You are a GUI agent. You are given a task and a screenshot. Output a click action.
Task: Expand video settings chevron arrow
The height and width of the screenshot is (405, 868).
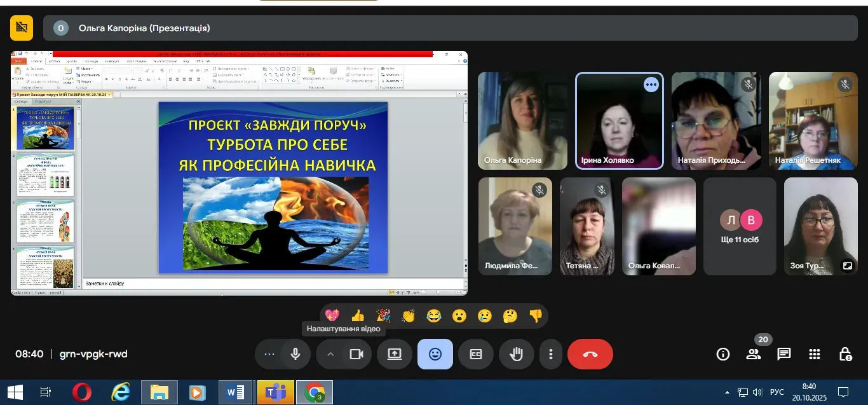330,354
